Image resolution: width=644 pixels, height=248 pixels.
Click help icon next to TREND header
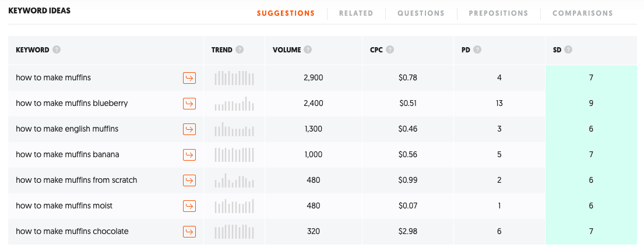click(x=240, y=50)
